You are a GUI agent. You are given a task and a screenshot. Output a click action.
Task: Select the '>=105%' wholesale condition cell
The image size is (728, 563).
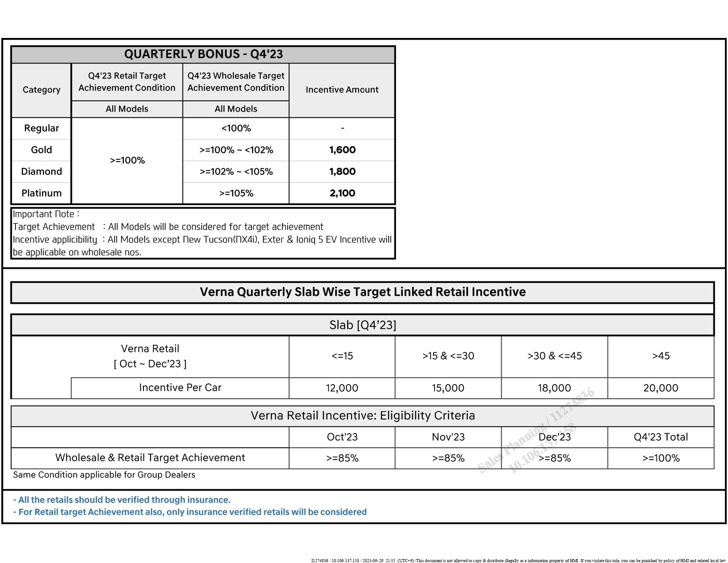point(236,193)
